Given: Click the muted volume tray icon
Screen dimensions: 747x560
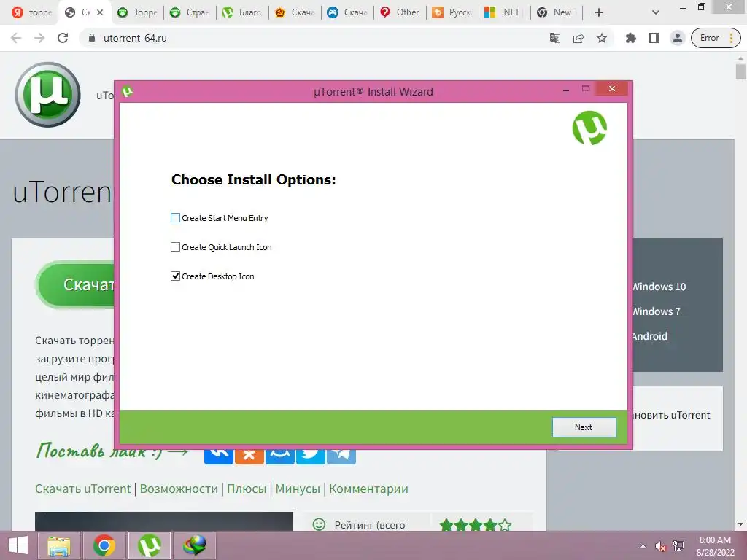Looking at the screenshot, I should (660, 546).
